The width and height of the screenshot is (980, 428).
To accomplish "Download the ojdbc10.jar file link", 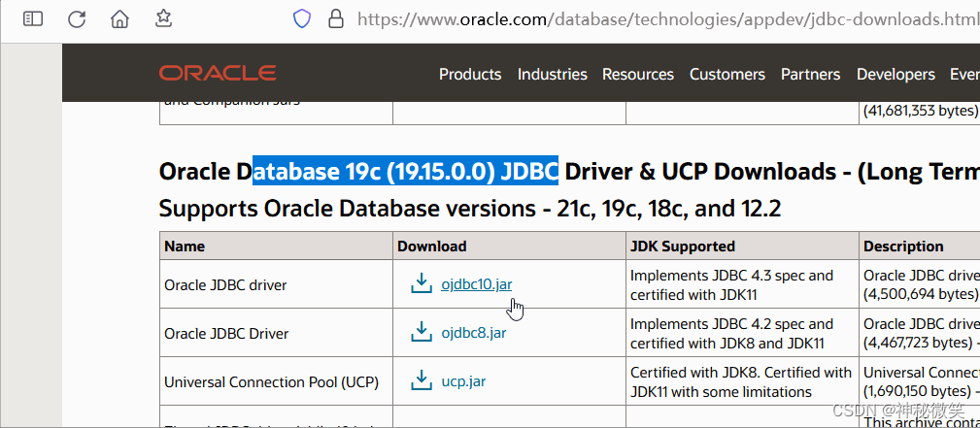I will (476, 284).
